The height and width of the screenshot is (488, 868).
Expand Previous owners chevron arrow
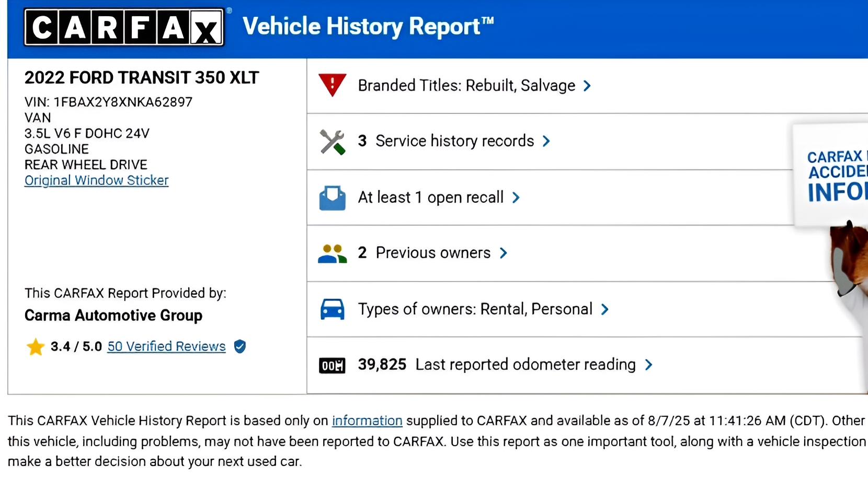(x=504, y=253)
